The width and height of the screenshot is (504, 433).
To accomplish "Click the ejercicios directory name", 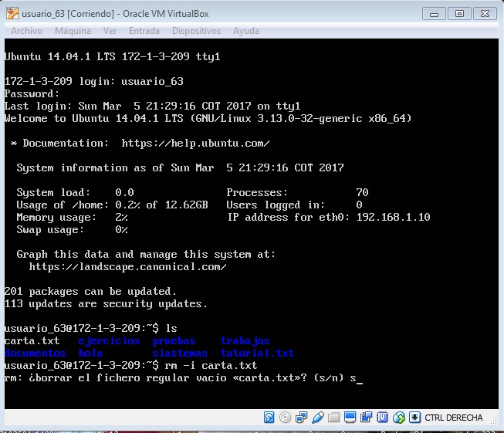I will [x=109, y=340].
